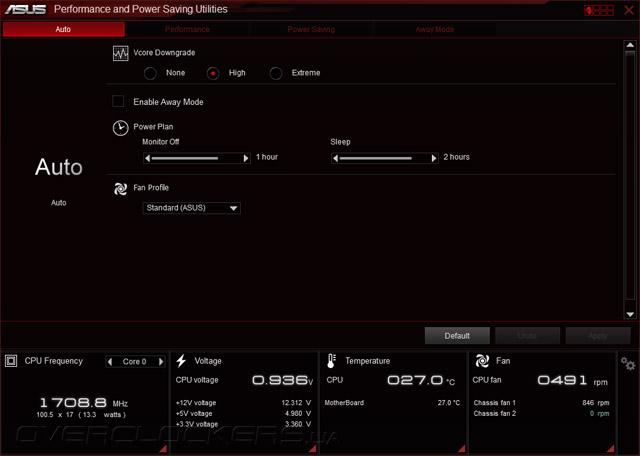Screen dimensions: 640x456
Task: Check the Enable Away Mode box
Action: click(x=118, y=101)
